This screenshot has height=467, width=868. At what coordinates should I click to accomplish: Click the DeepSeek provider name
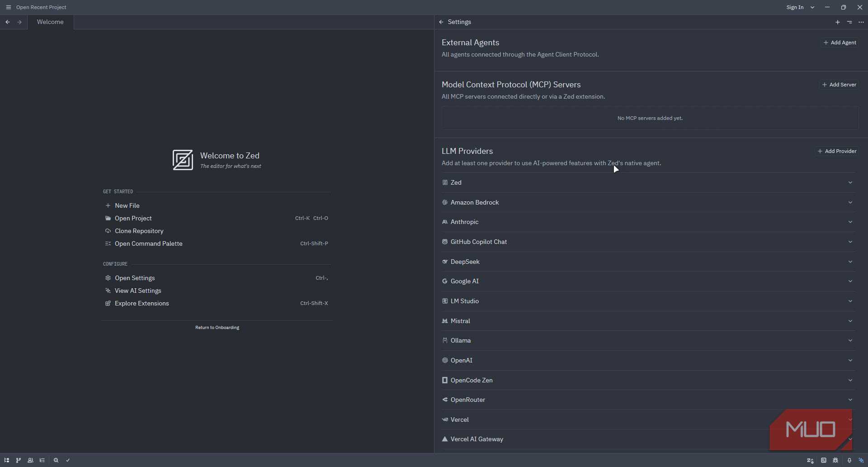[x=465, y=262]
